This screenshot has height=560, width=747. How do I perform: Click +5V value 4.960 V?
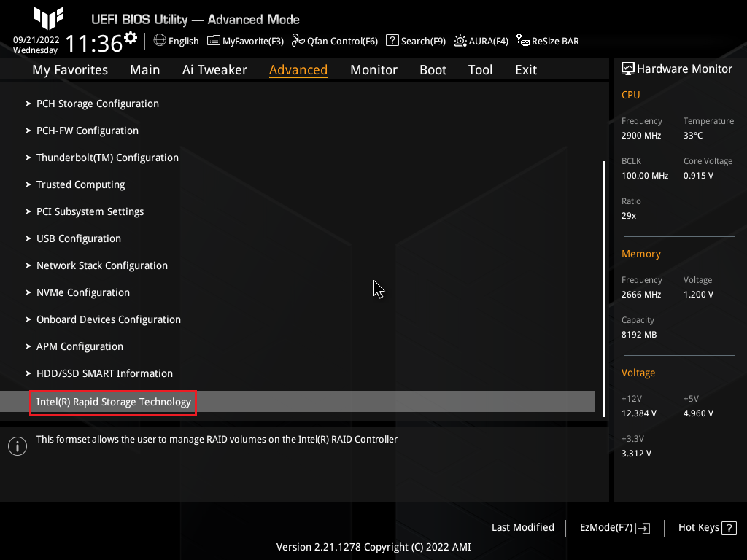(698, 413)
